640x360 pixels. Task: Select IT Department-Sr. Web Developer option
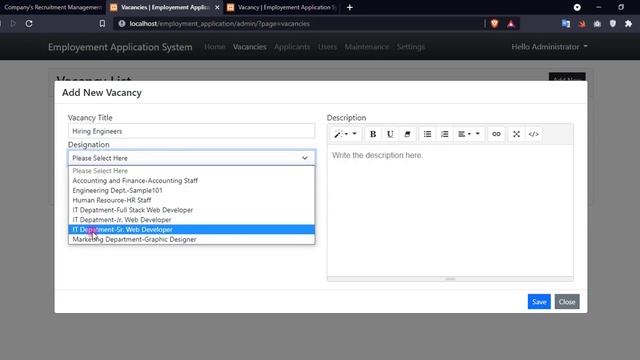click(x=191, y=229)
